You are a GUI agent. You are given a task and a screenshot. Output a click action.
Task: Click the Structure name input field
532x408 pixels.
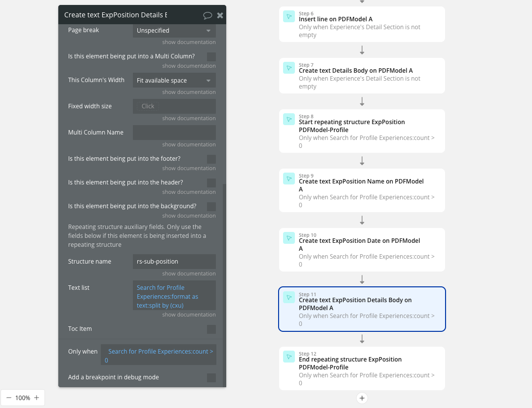click(174, 262)
